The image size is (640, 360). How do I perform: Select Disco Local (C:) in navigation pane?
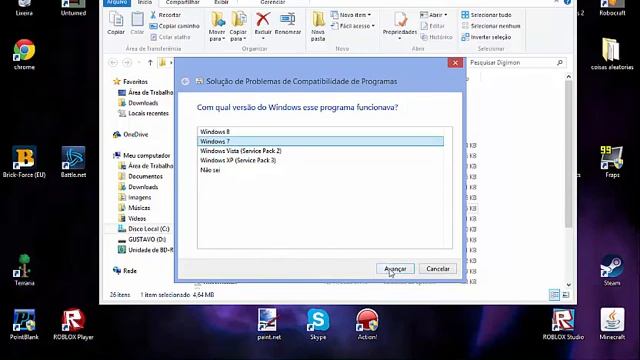pos(144,229)
